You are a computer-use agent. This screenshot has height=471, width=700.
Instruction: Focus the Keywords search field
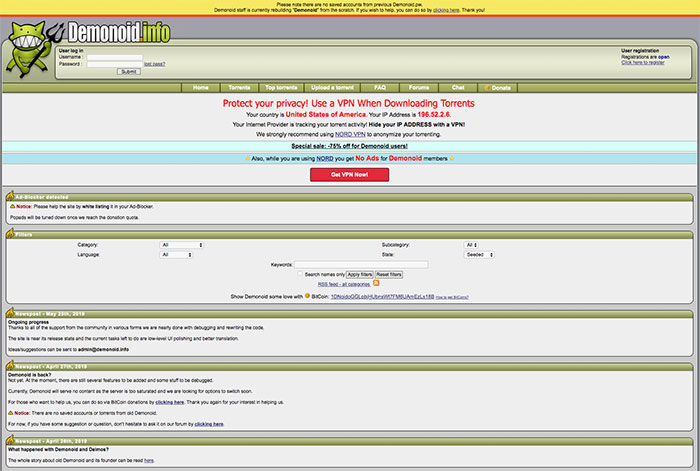[x=361, y=264]
